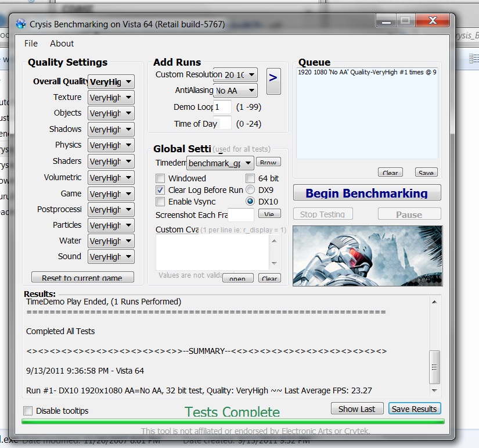
Task: Click Begin Benchmarking
Action: [x=367, y=193]
